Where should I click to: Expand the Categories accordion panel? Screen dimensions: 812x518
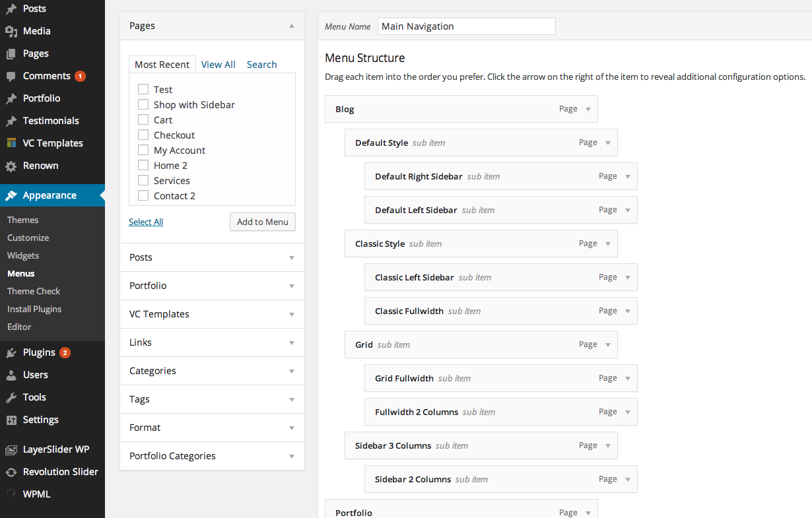click(292, 371)
